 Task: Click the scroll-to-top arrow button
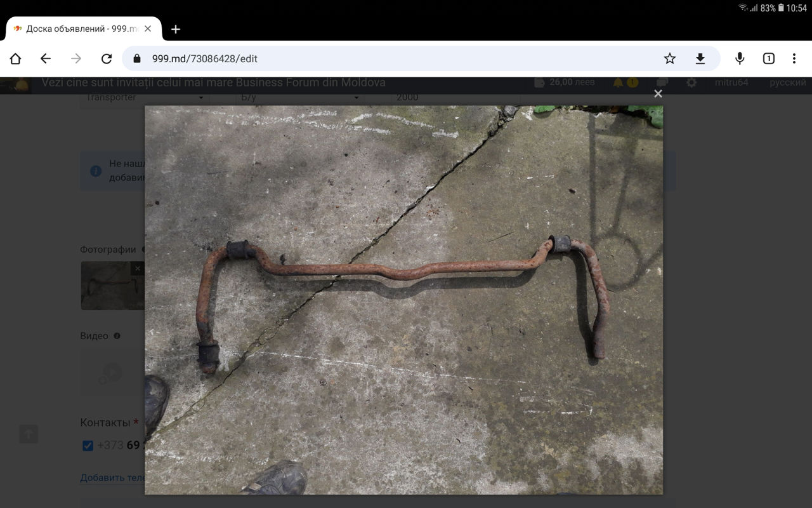click(29, 434)
